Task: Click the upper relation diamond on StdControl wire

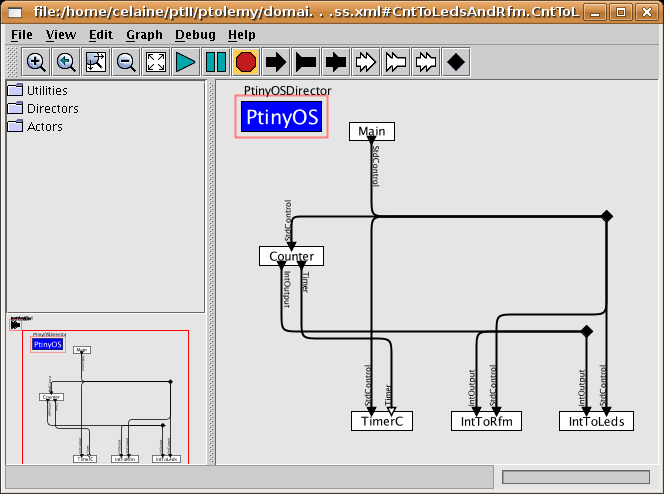Action: (x=607, y=216)
